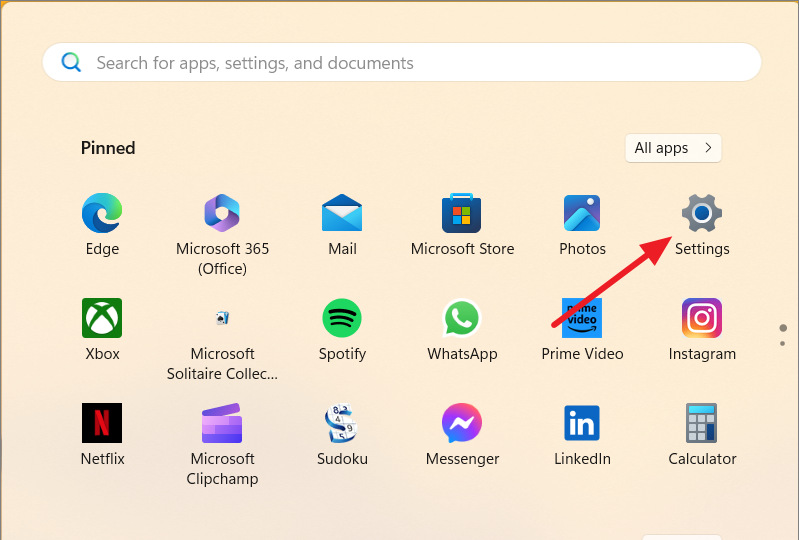799x540 pixels.
Task: Launch the Spotify app
Action: (342, 318)
